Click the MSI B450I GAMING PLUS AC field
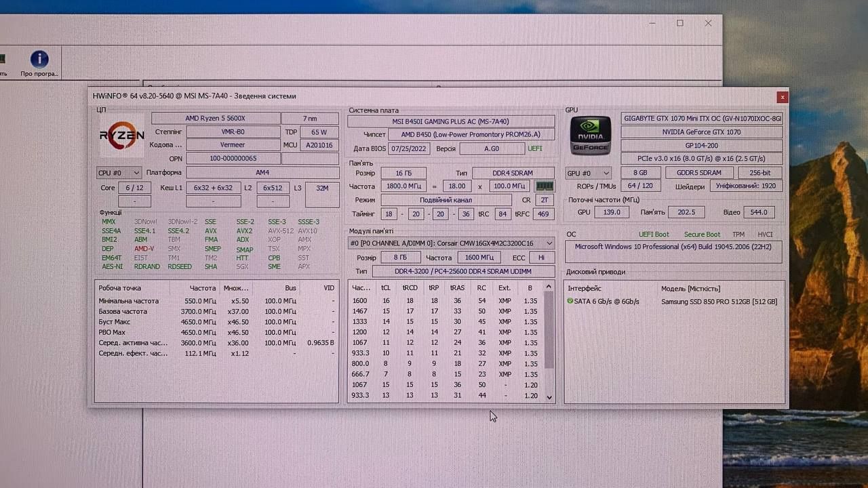The height and width of the screenshot is (488, 868). [451, 121]
